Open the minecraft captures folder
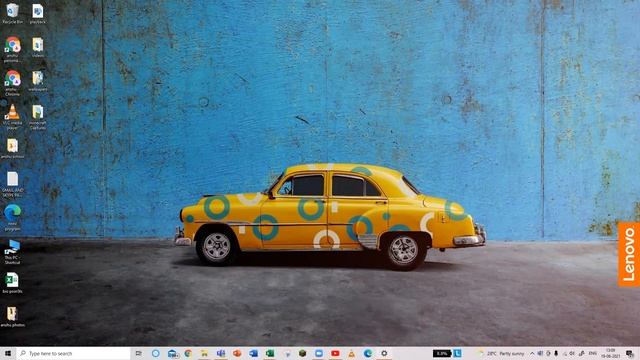This screenshot has height=360, width=640. (38, 117)
